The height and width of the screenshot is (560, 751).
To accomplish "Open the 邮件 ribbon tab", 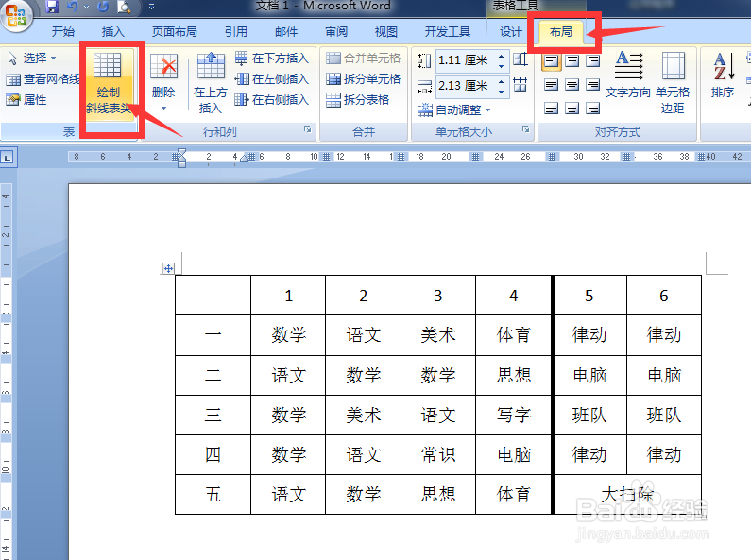I will point(286,32).
